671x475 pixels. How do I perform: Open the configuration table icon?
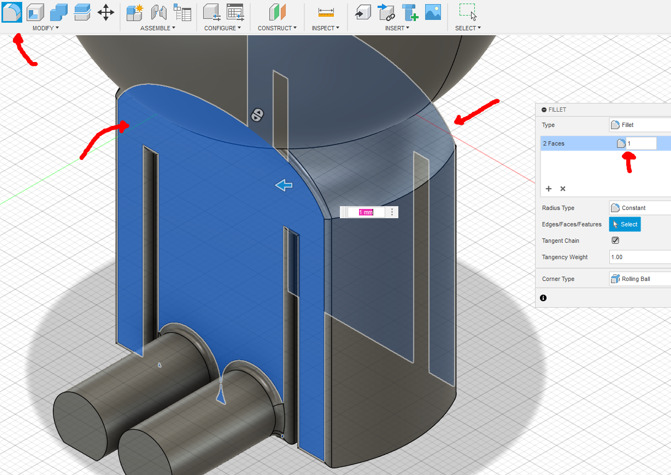[235, 12]
